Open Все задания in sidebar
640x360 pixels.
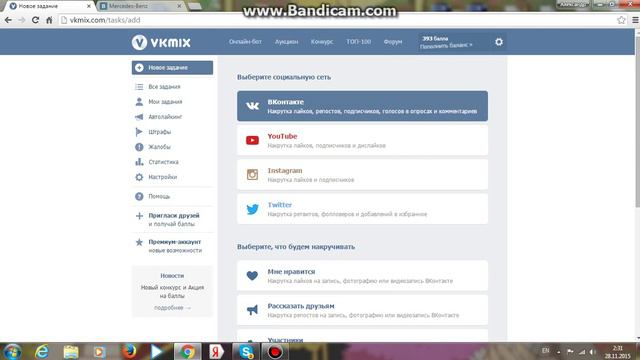coord(164,87)
